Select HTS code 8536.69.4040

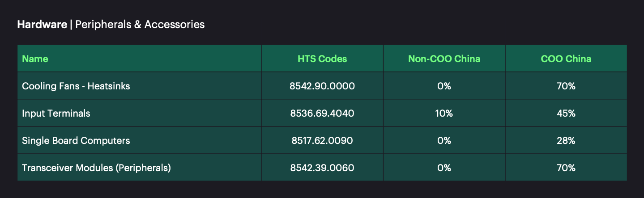pyautogui.click(x=322, y=114)
